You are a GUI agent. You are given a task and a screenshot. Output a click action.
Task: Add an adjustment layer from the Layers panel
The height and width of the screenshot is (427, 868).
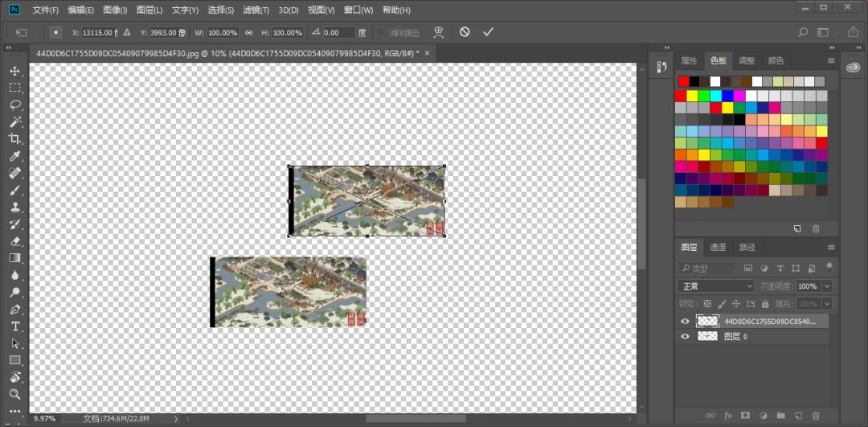pyautogui.click(x=764, y=416)
